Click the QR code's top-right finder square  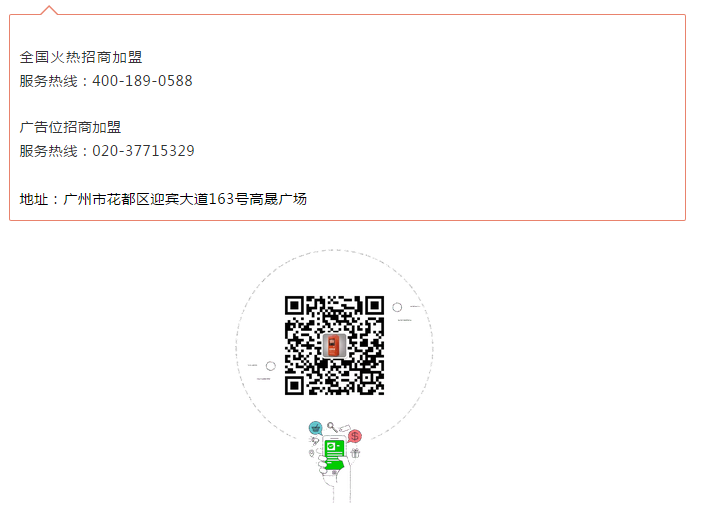click(374, 306)
